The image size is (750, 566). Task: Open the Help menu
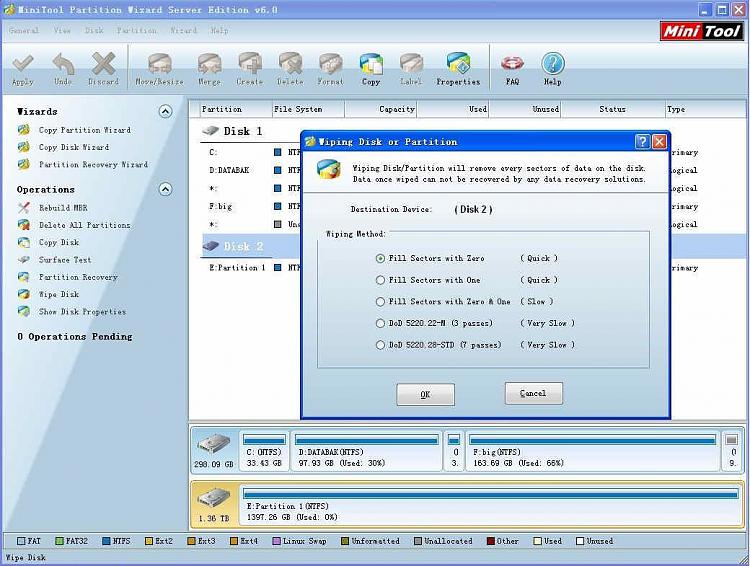coord(220,30)
